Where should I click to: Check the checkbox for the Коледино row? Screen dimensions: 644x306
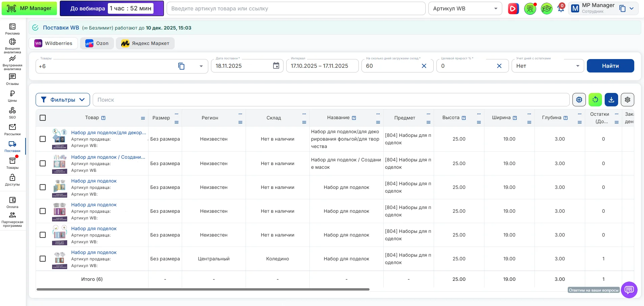[x=43, y=259]
